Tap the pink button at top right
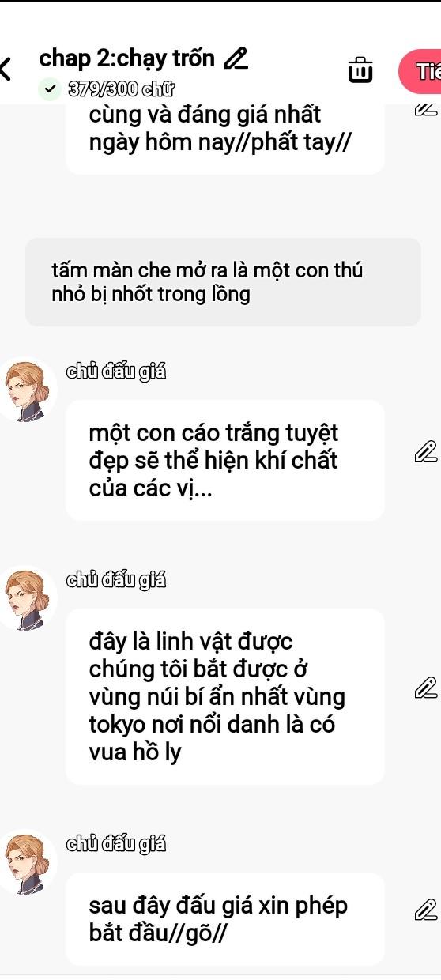 (422, 70)
